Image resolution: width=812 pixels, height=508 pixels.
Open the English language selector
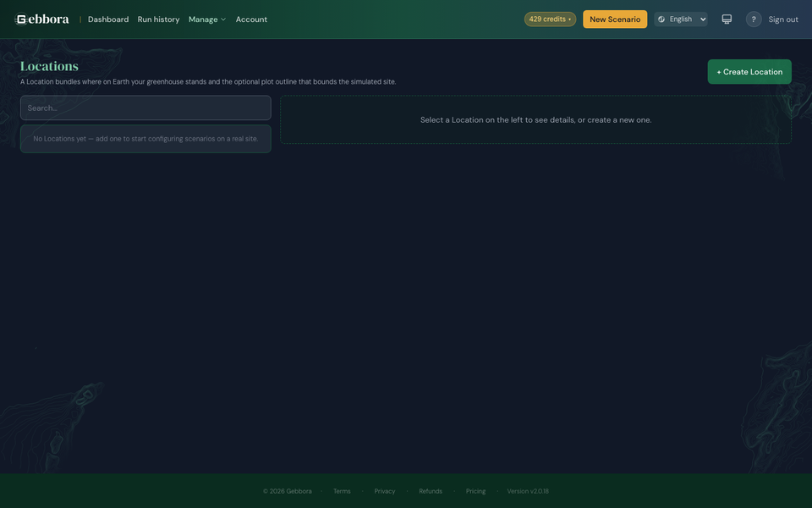(680, 19)
